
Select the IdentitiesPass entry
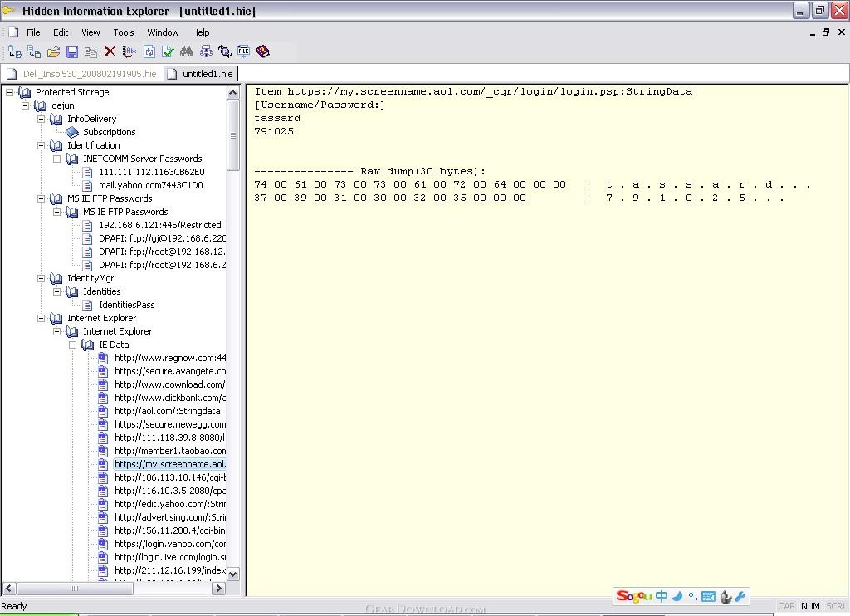[126, 305]
